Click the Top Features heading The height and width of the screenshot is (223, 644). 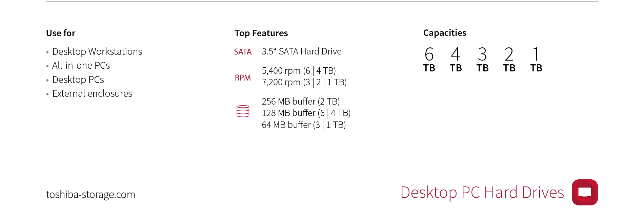261,33
